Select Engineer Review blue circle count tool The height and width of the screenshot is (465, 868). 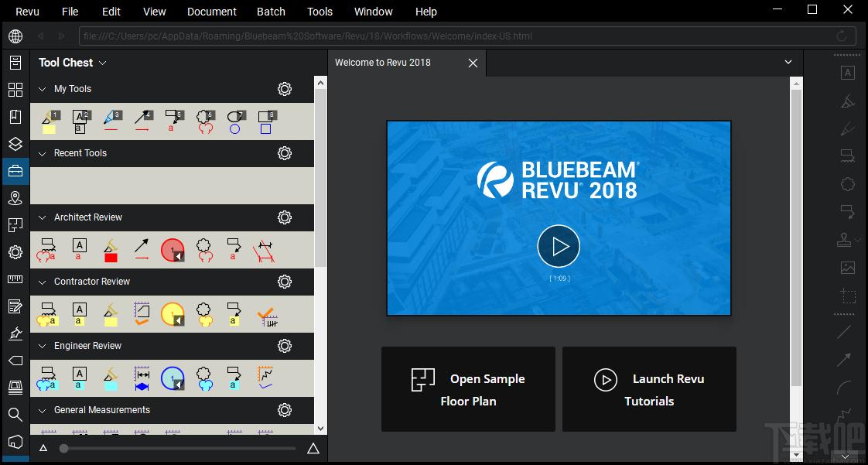click(x=173, y=378)
